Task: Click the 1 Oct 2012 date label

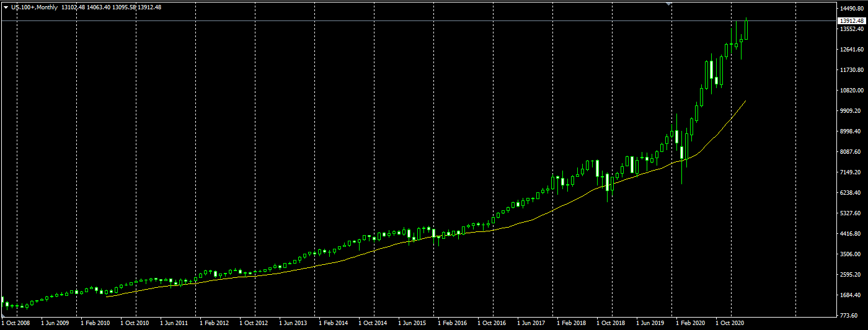Action: point(254,323)
